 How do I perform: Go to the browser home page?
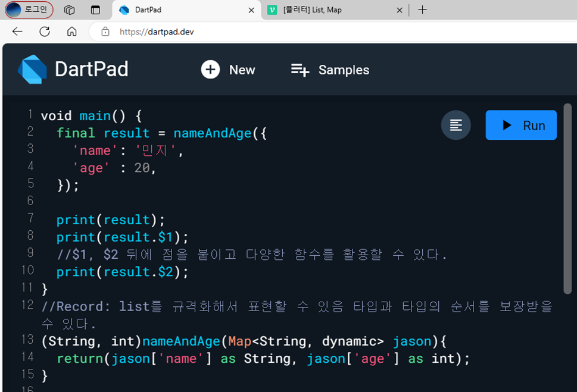72,32
